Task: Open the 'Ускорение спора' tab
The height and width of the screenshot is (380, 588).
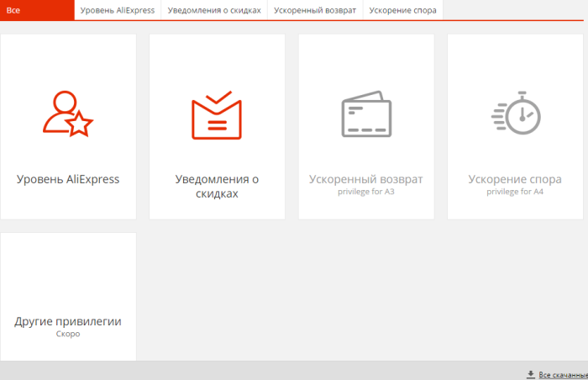Action: click(x=402, y=10)
